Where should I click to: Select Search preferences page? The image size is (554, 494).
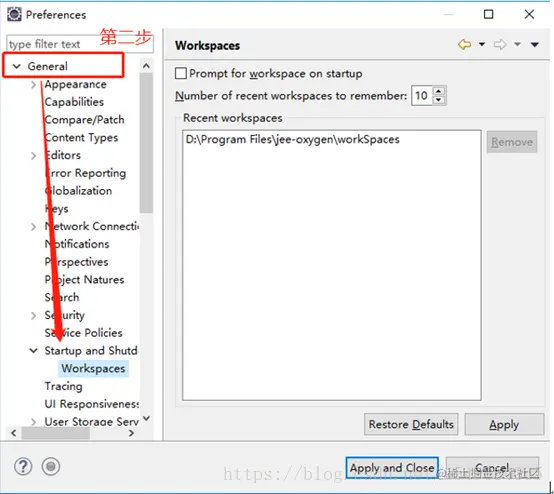62,297
